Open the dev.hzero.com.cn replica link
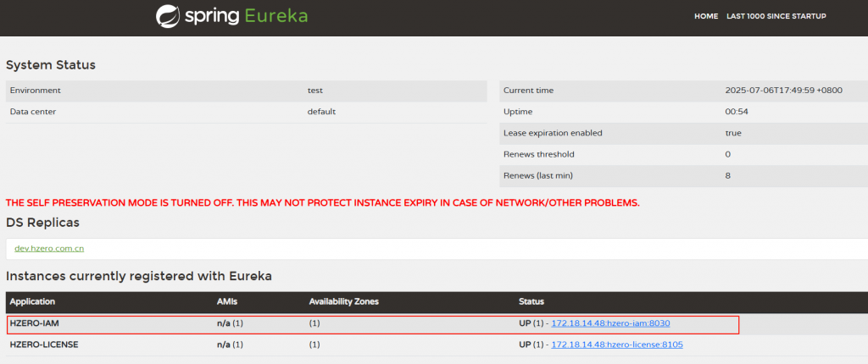Viewport: 868px width, 364px height. [49, 248]
